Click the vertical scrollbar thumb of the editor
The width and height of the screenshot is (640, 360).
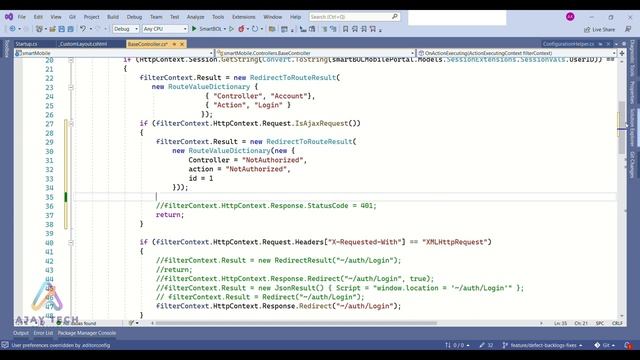point(621,127)
